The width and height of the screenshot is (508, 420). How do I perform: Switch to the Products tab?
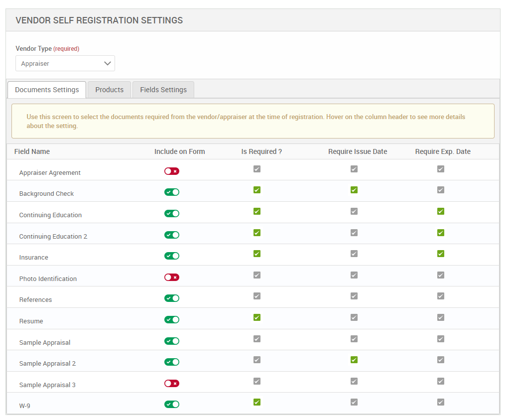click(109, 90)
